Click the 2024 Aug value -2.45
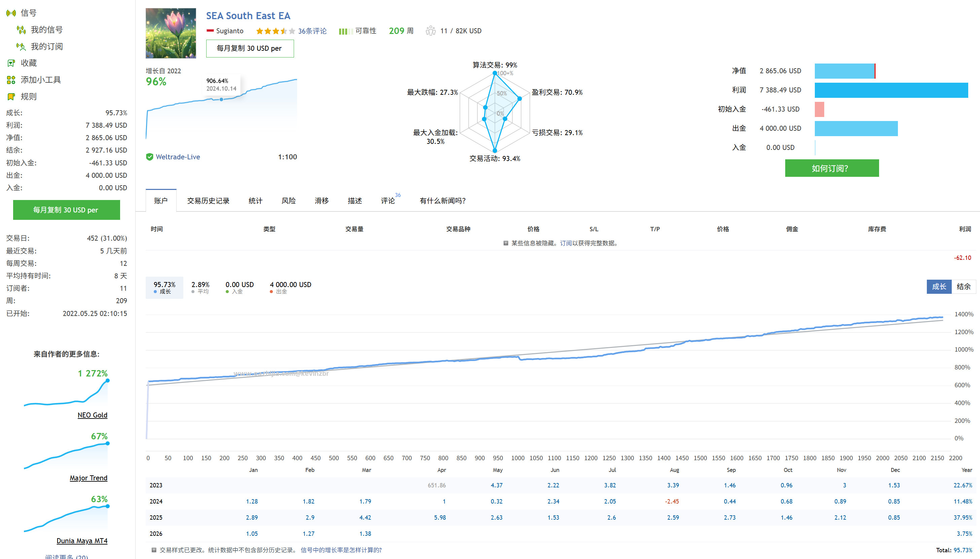This screenshot has height=559, width=980. pyautogui.click(x=672, y=502)
